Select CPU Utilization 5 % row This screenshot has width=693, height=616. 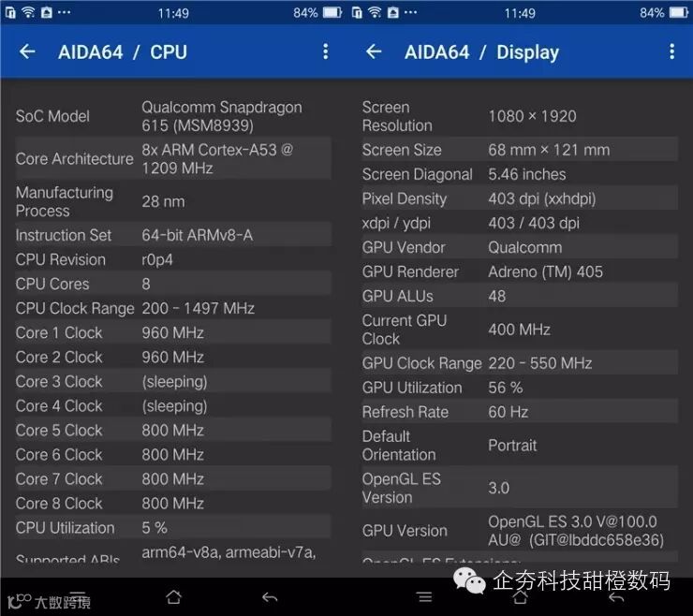pyautogui.click(x=173, y=528)
